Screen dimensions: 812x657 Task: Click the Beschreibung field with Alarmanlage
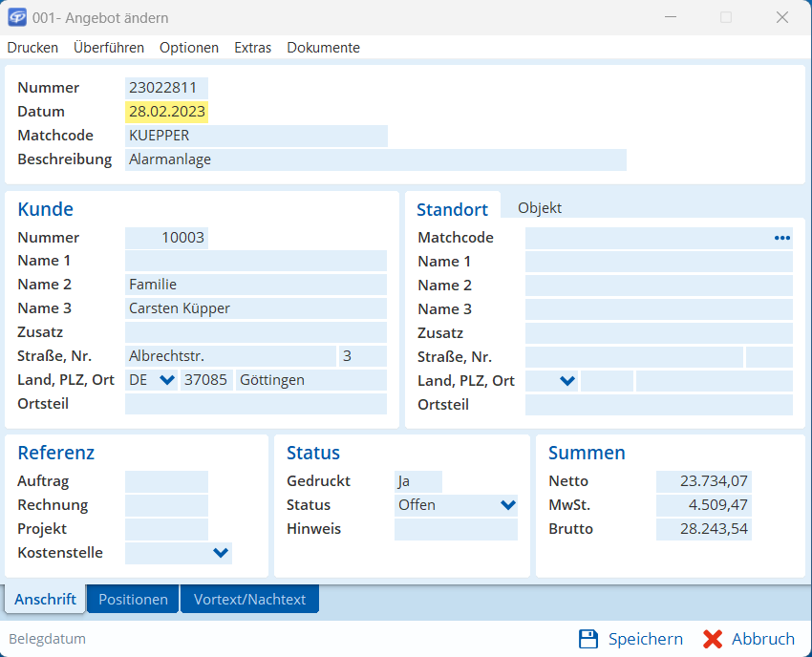[375, 159]
